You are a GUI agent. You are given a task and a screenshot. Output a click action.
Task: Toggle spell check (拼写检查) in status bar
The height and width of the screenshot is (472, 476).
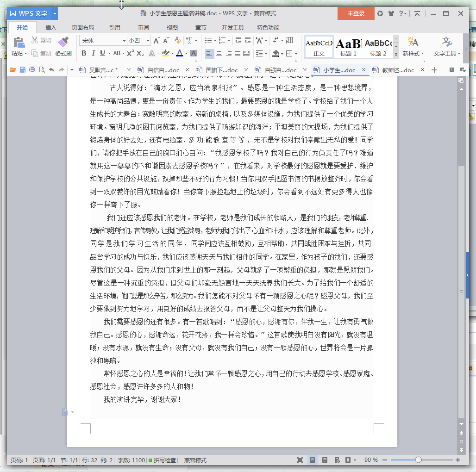tap(162, 460)
